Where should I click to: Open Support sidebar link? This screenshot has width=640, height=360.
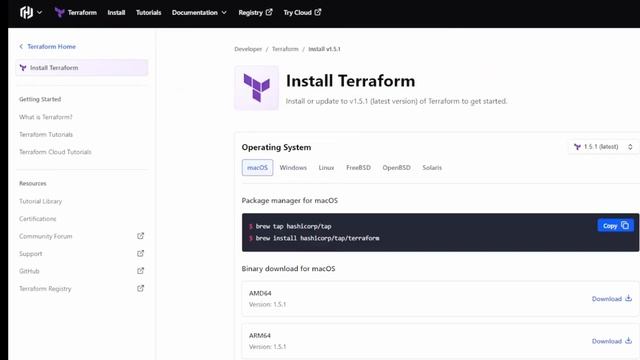pos(31,254)
